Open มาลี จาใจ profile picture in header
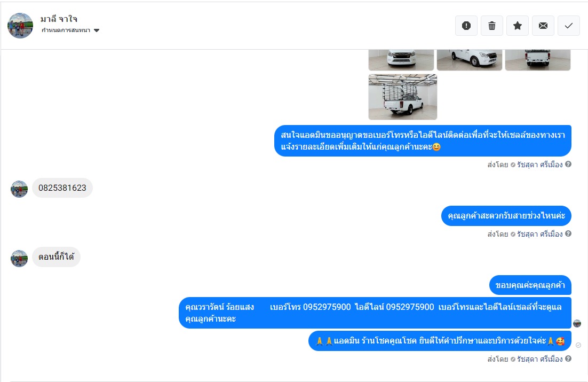This screenshot has height=382, width=588. [20, 26]
